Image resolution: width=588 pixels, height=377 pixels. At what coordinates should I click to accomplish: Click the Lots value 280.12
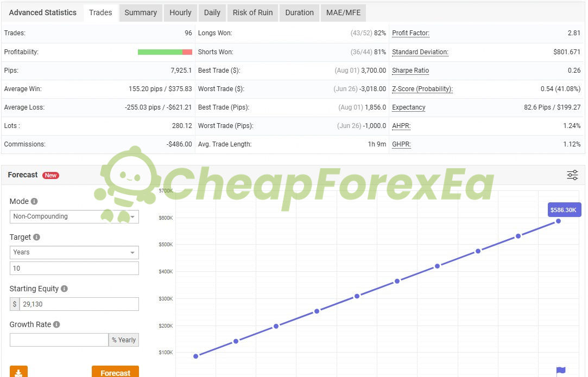pos(182,125)
